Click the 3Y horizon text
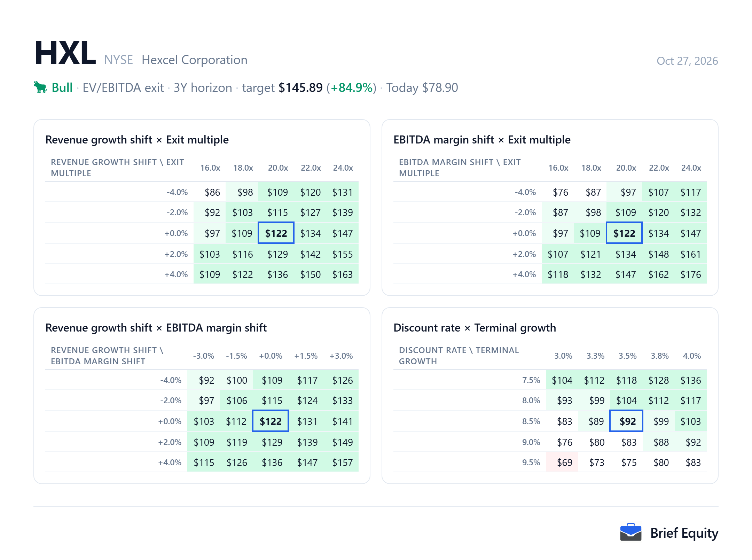 coord(203,87)
